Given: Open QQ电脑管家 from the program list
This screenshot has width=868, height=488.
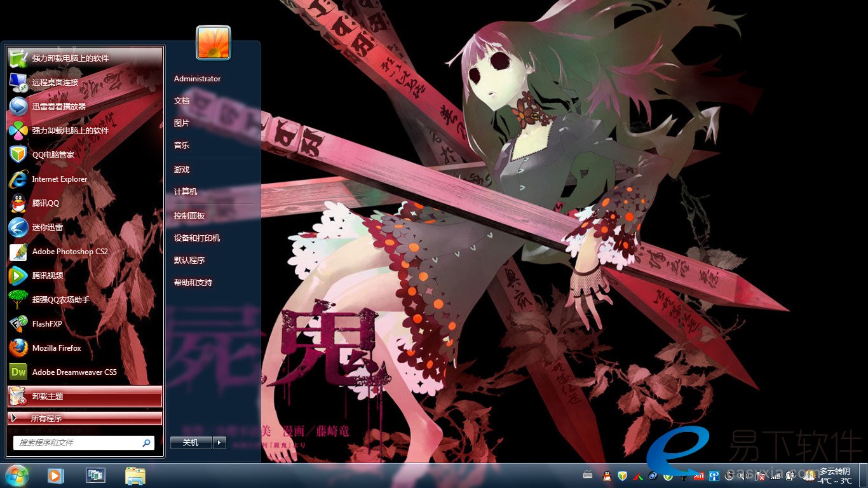Looking at the screenshot, I should pyautogui.click(x=53, y=155).
